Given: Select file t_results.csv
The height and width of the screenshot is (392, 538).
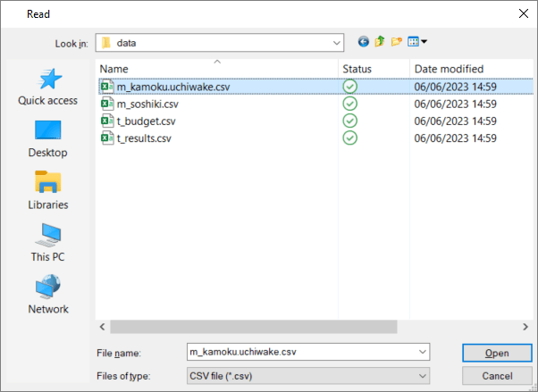Looking at the screenshot, I should point(144,138).
